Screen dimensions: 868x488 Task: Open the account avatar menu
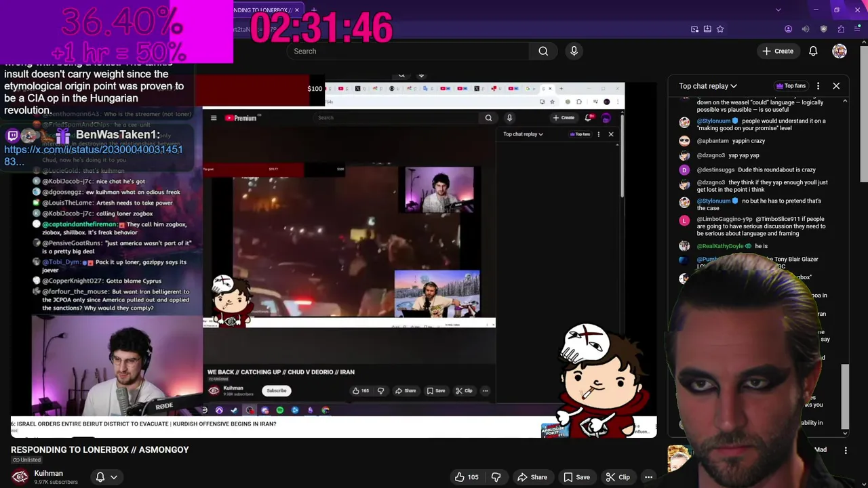click(x=840, y=51)
